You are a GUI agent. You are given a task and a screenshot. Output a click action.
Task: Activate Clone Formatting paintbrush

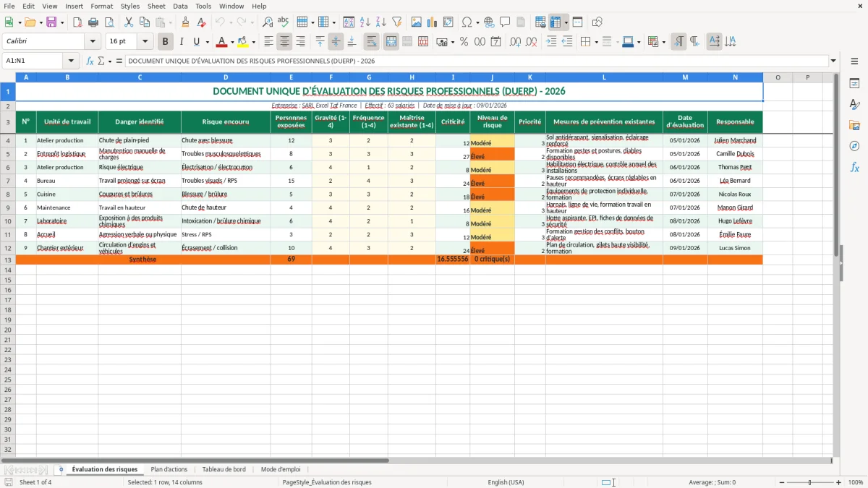(185, 22)
